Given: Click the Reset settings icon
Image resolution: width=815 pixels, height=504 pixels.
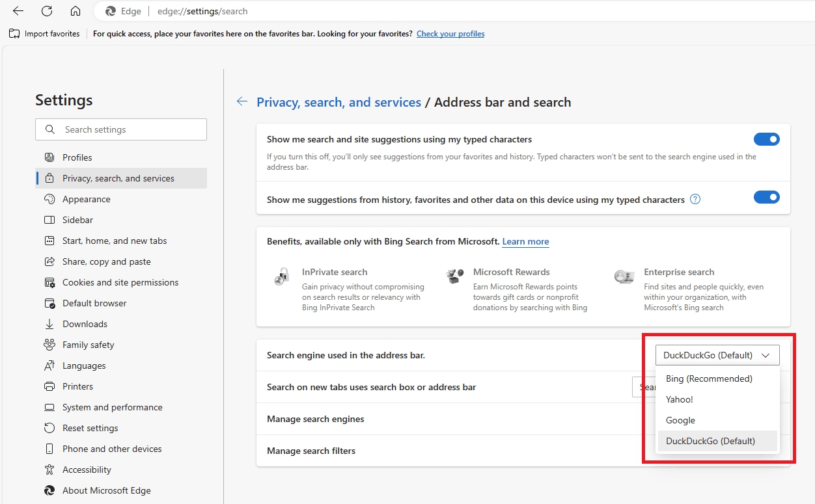Looking at the screenshot, I should click(49, 428).
